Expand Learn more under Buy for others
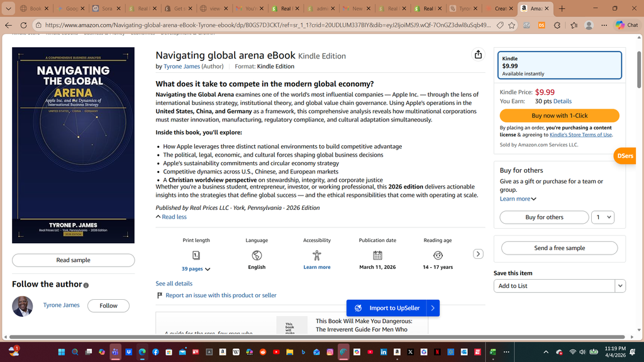Image resolution: width=644 pixels, height=362 pixels. tap(518, 199)
